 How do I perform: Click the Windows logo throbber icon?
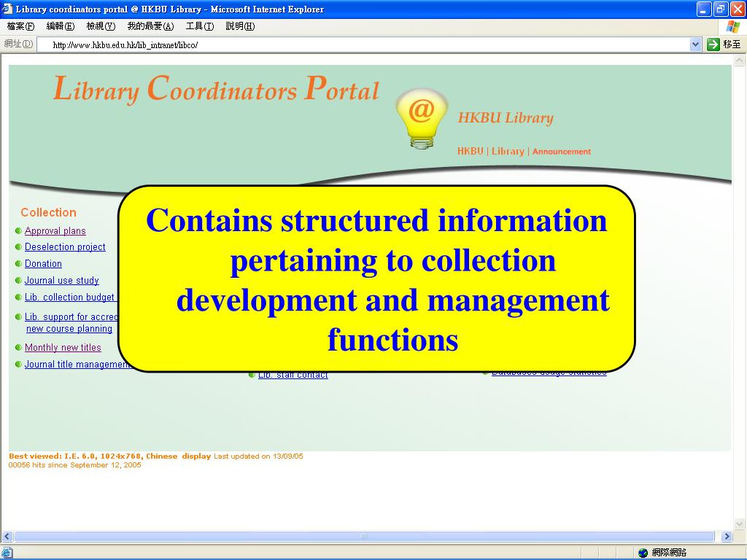[x=732, y=27]
